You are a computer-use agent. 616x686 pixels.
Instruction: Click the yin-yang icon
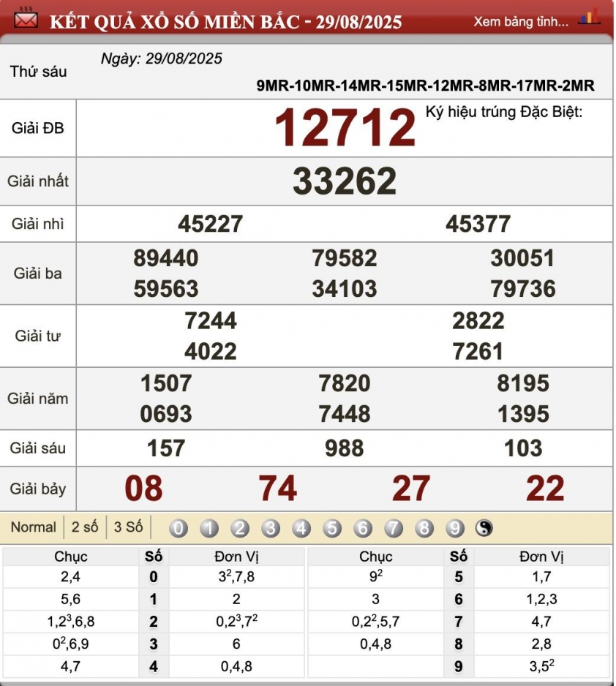pos(484,528)
